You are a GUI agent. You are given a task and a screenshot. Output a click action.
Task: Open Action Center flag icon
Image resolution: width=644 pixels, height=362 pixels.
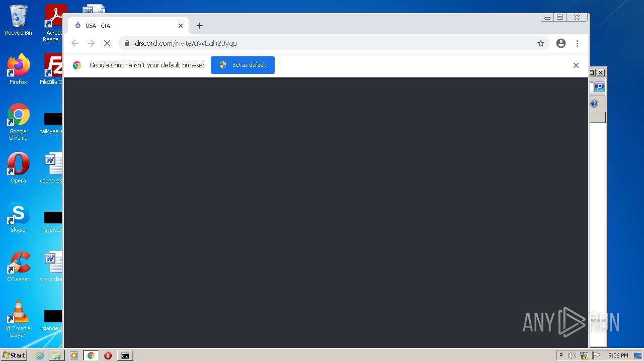(596, 355)
